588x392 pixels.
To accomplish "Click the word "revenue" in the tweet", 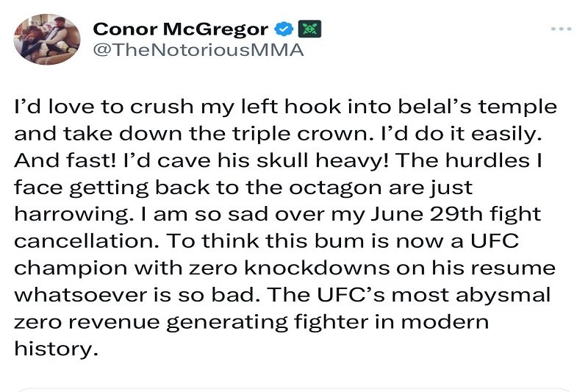I will [114, 323].
